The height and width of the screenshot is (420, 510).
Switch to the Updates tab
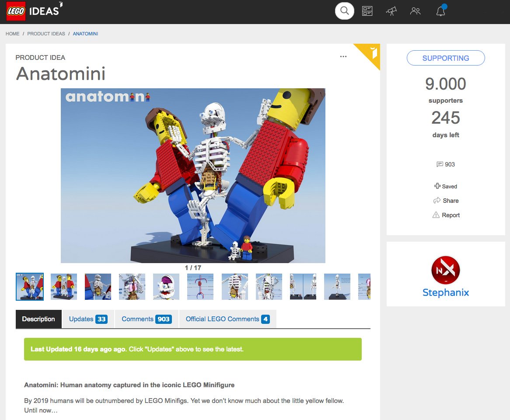click(88, 319)
